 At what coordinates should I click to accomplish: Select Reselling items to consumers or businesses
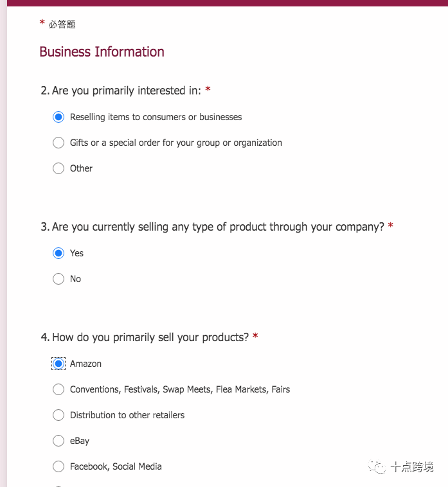(x=58, y=117)
